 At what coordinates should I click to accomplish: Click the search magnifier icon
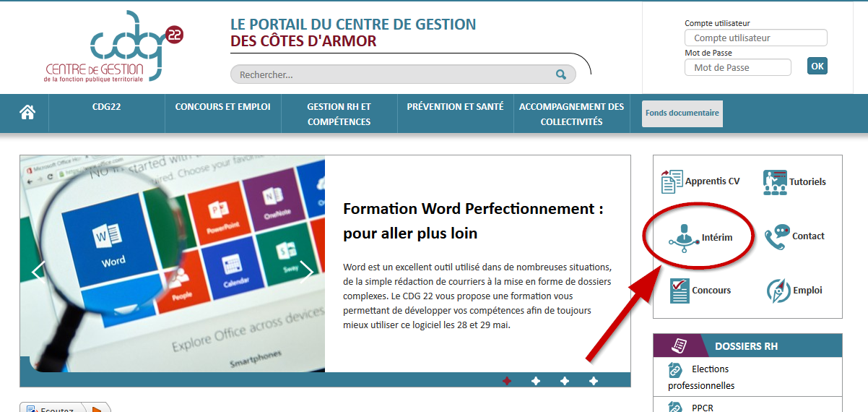(x=561, y=74)
